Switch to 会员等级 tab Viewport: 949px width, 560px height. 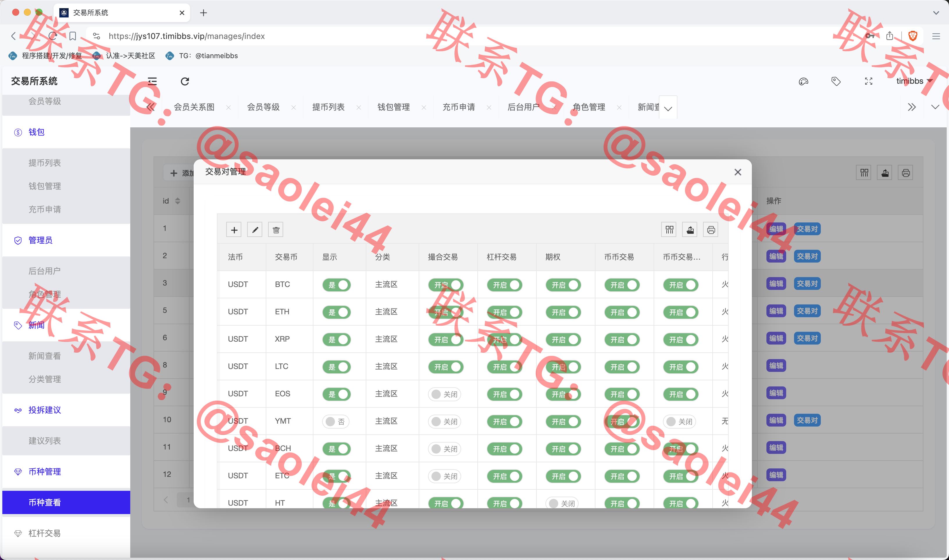(x=263, y=107)
